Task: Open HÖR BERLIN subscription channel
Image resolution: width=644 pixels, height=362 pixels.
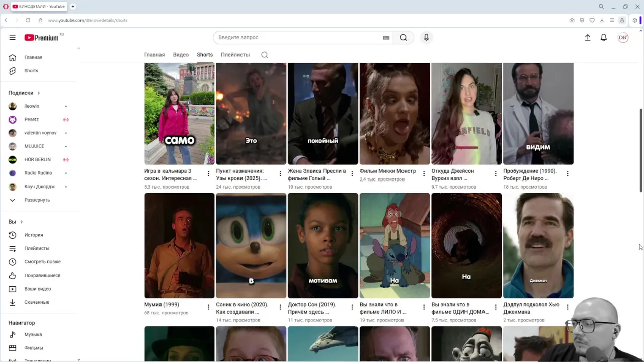Action: pos(38,159)
